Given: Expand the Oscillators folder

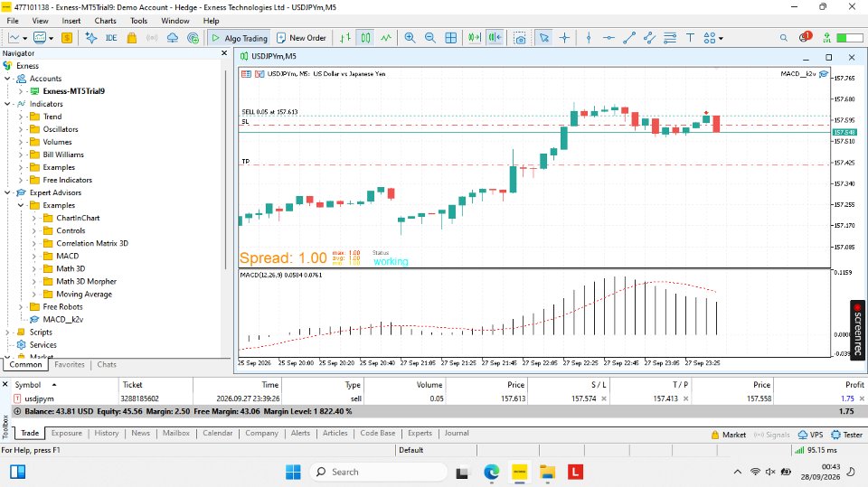Looking at the screenshot, I should tap(21, 129).
